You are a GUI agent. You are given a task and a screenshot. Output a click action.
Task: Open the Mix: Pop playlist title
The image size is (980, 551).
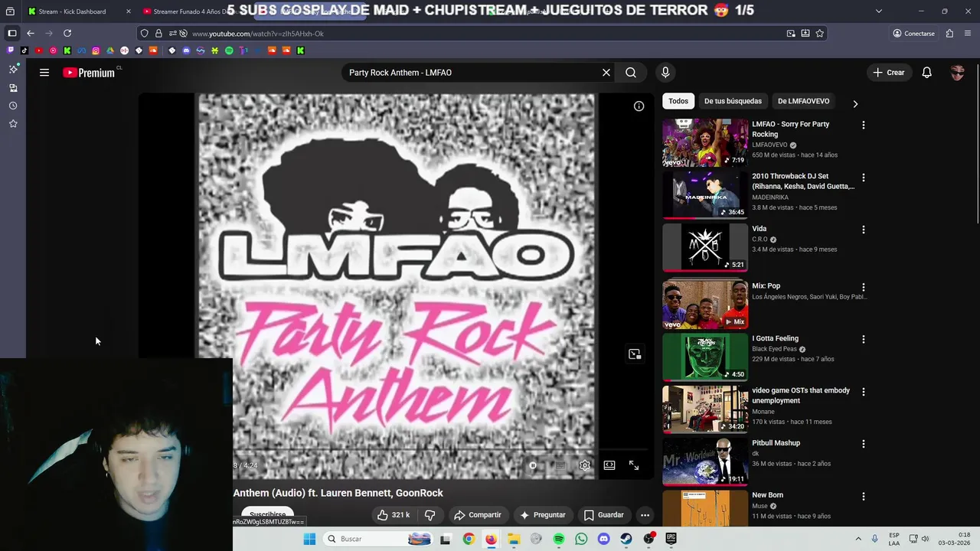pyautogui.click(x=766, y=286)
